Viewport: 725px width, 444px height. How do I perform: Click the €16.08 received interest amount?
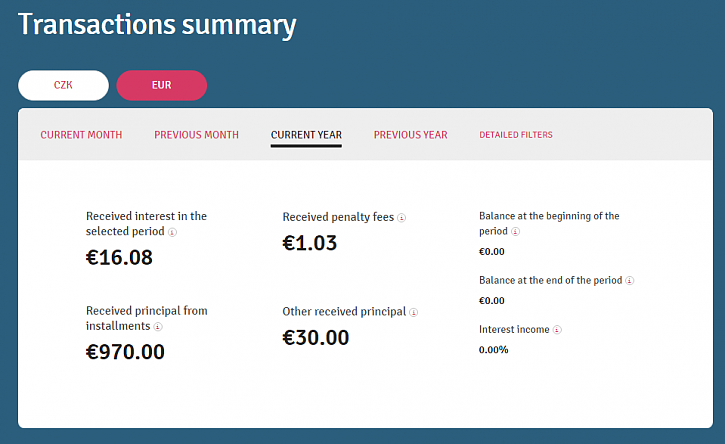[119, 258]
